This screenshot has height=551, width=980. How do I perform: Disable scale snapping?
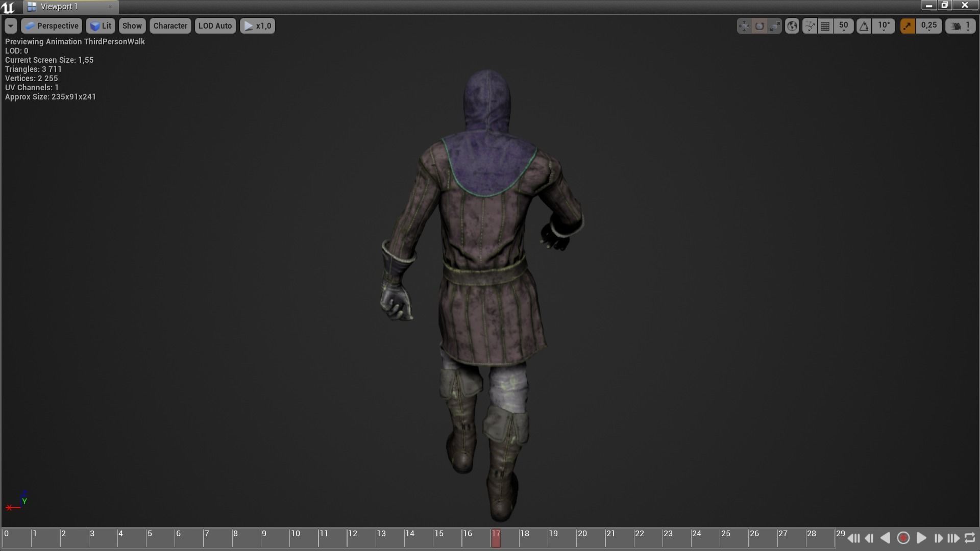[908, 26]
